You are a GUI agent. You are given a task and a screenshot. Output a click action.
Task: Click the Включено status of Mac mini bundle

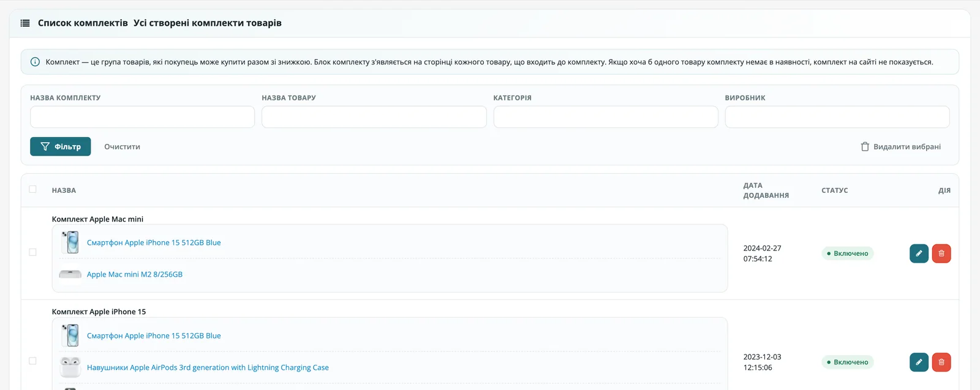pyautogui.click(x=848, y=253)
